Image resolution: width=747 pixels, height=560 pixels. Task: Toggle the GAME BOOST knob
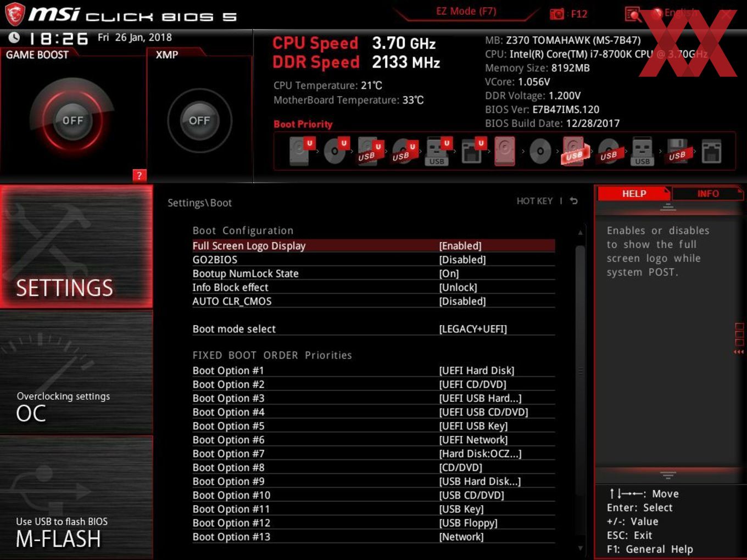tap(73, 120)
